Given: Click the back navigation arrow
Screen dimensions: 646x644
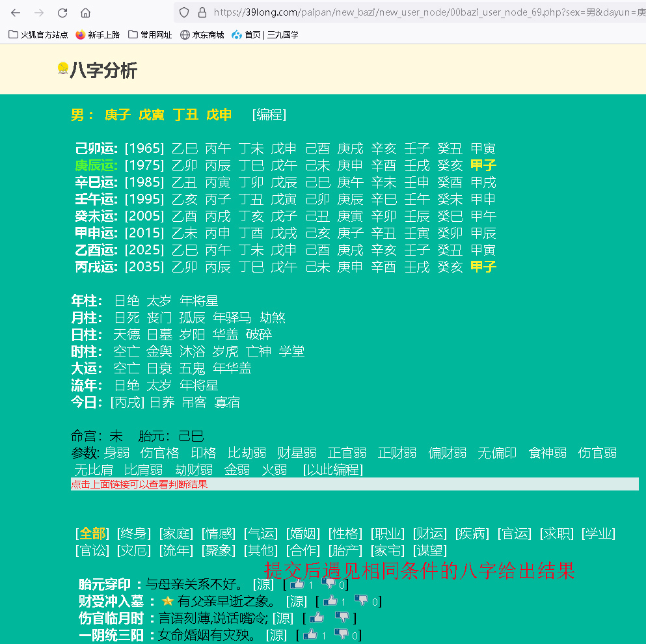Looking at the screenshot, I should point(16,12).
